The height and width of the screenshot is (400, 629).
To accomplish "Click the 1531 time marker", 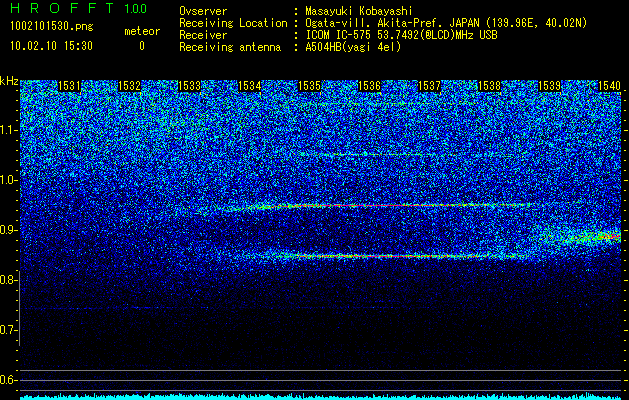I will click(x=69, y=86).
